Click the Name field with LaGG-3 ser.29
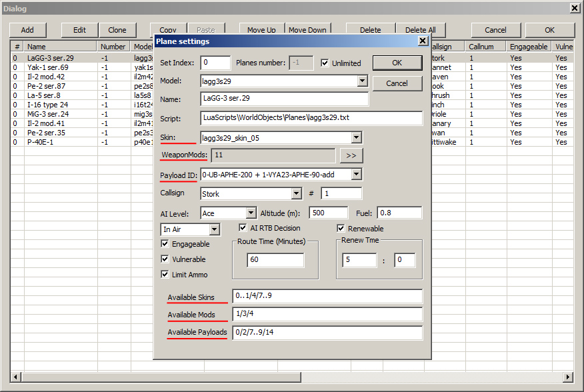Screen dimensions: 584x392 (284, 99)
